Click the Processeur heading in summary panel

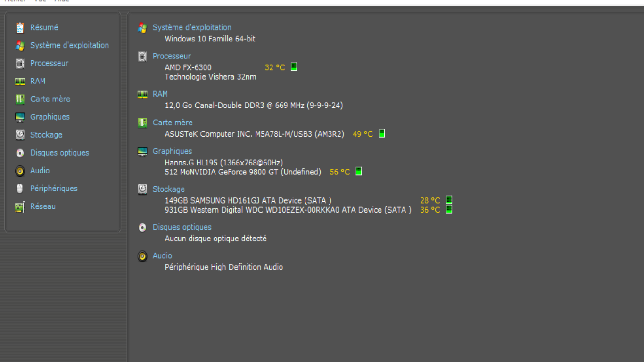(x=172, y=56)
